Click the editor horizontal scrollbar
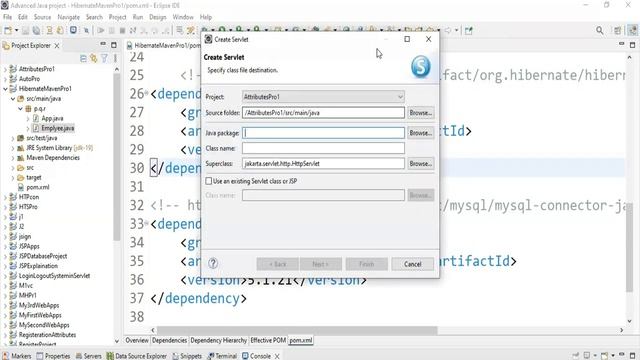The height and width of the screenshot is (360, 640). coord(297,330)
